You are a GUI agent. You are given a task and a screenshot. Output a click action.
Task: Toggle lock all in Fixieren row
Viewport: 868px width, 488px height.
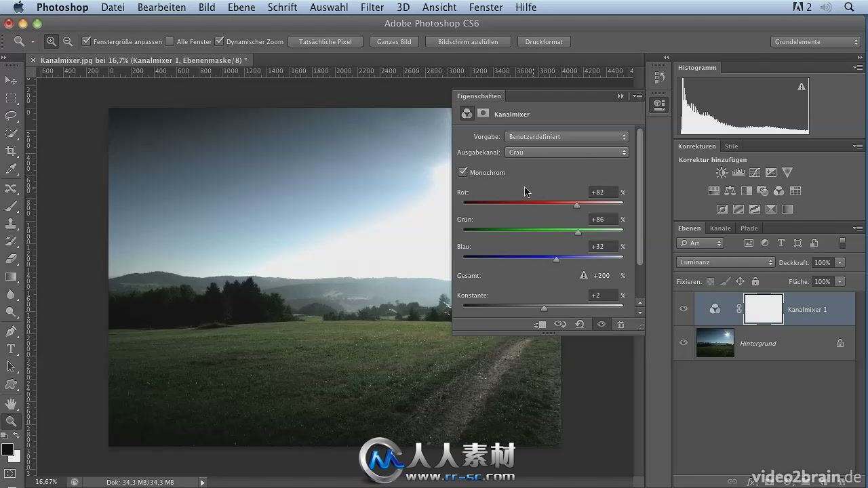click(755, 281)
